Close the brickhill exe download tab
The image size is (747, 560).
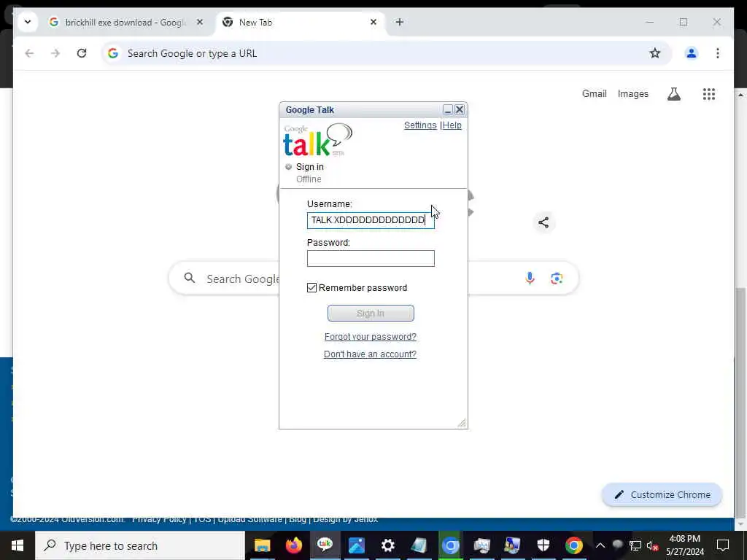(200, 22)
